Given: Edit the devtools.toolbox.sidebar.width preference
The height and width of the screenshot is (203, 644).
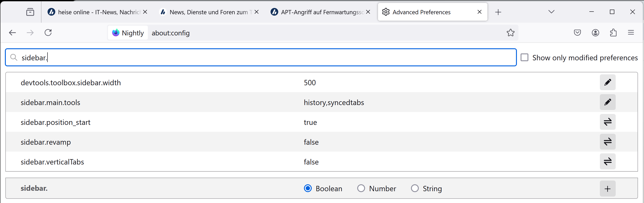Looking at the screenshot, I should point(607,82).
